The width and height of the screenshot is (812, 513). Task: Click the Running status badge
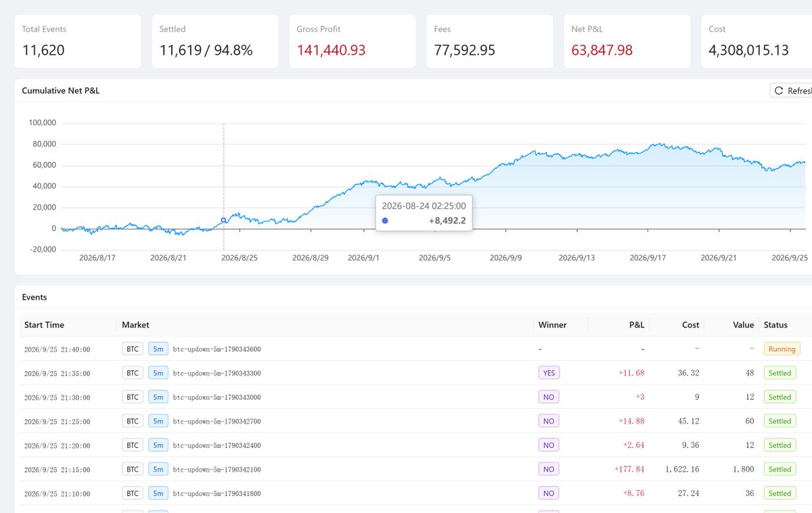point(782,349)
